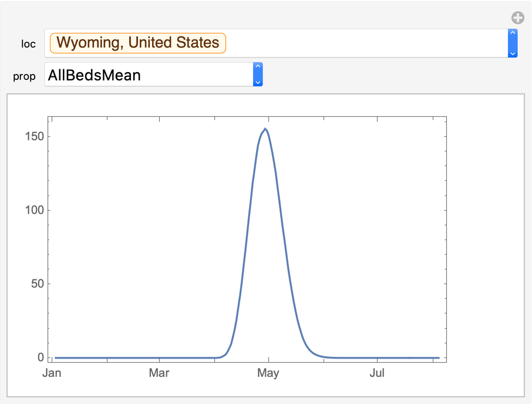Click the Jul label on the x-axis

pyautogui.click(x=377, y=373)
